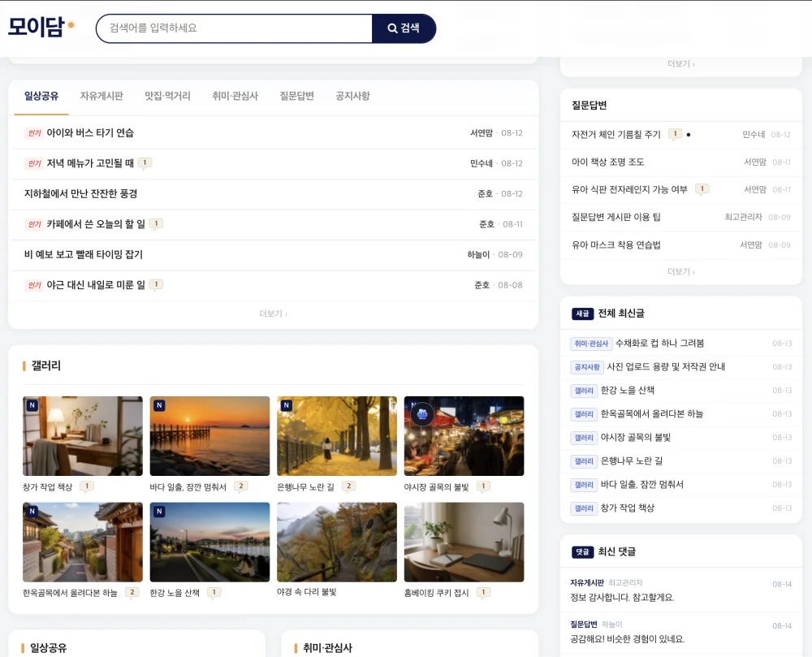
Task: Open question 아이 책상 조명 조도
Action: (x=608, y=162)
